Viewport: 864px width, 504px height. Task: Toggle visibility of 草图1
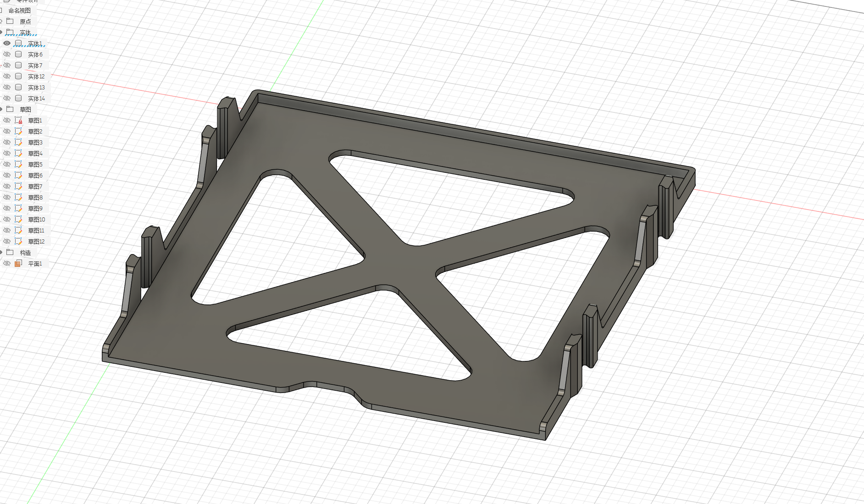coord(7,120)
